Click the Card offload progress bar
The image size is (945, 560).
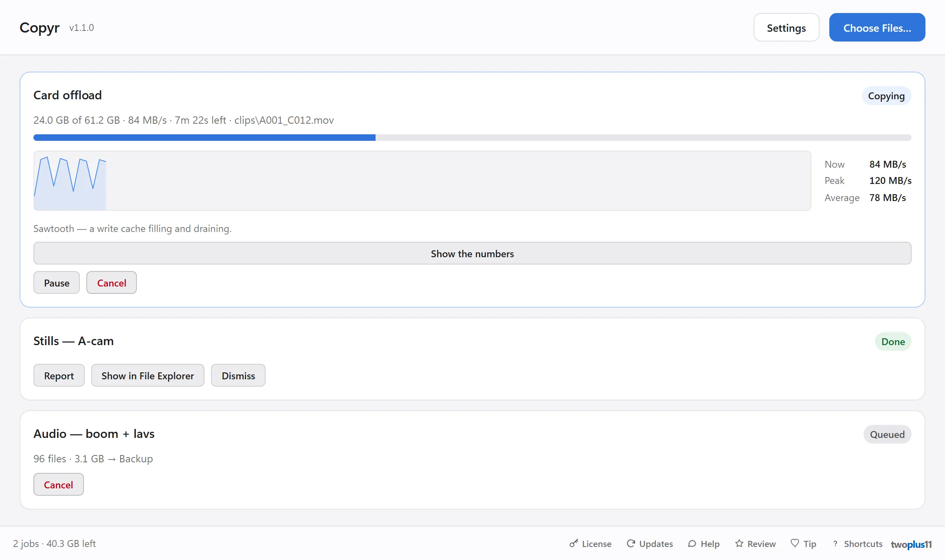click(472, 138)
